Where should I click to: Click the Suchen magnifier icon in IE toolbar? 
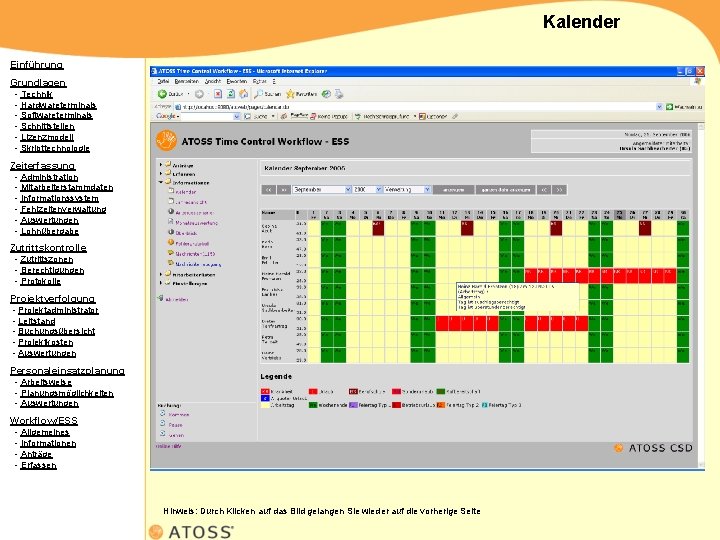click(x=259, y=94)
